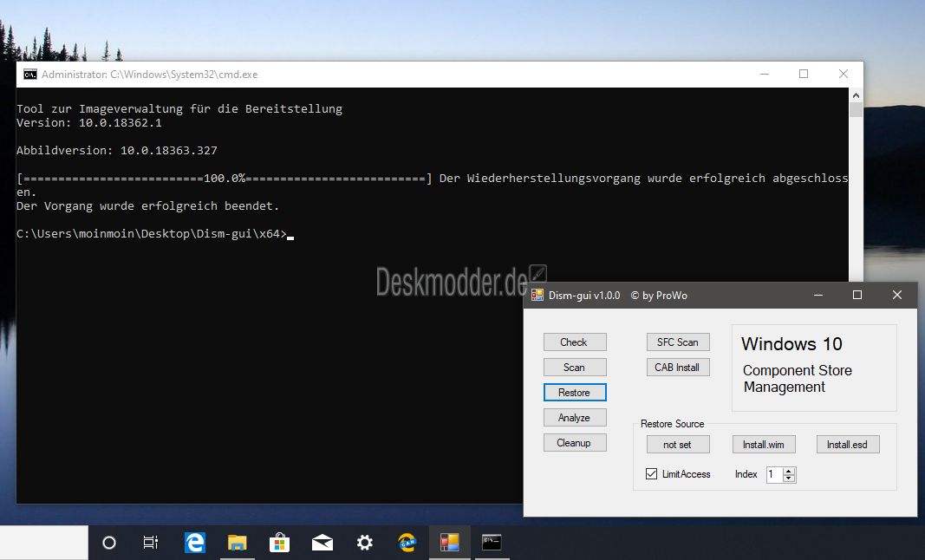Open File Explorer in the taskbar
Viewport: 925px width, 560px height.
click(x=238, y=543)
